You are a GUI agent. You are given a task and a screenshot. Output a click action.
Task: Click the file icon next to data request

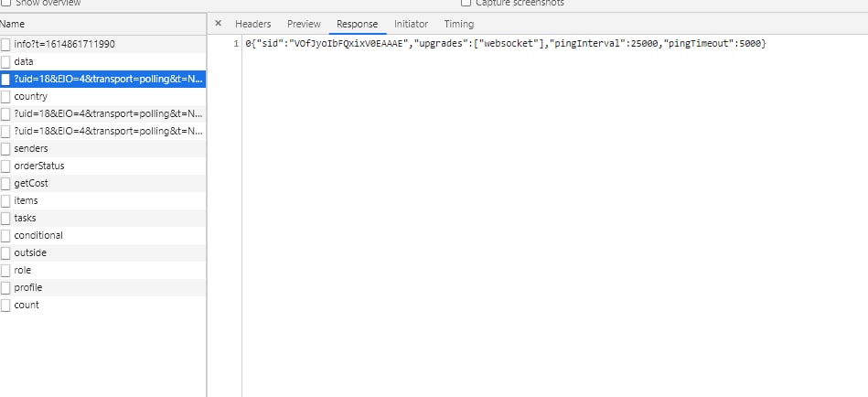[x=5, y=62]
